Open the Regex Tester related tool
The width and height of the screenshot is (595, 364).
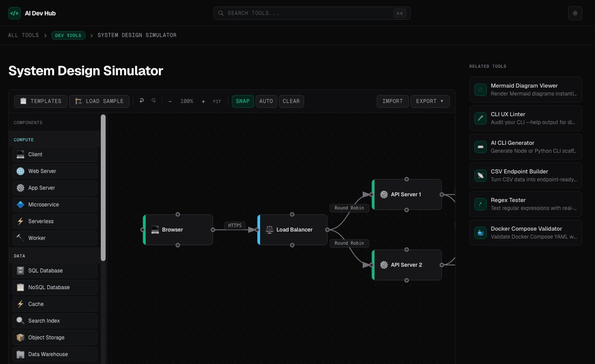(x=525, y=204)
